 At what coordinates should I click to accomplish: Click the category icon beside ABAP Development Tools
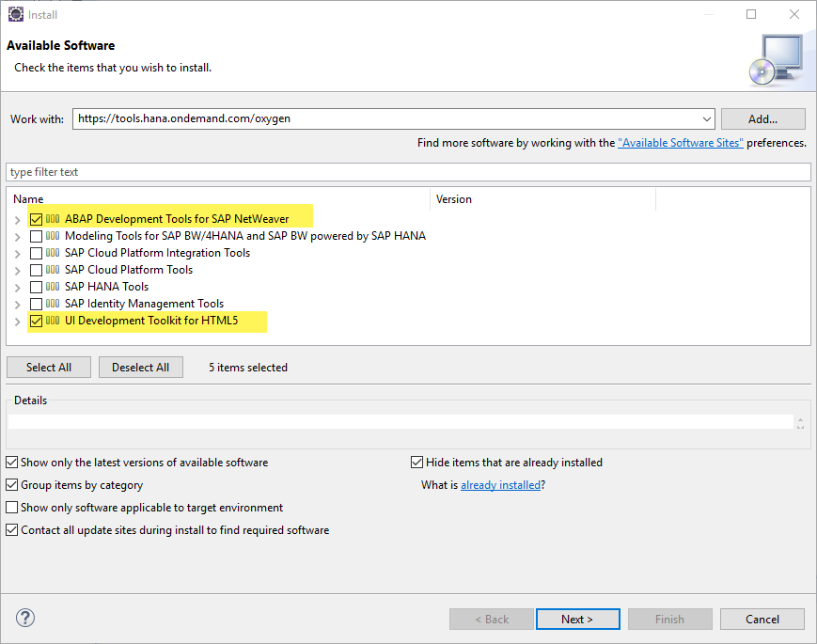53,219
